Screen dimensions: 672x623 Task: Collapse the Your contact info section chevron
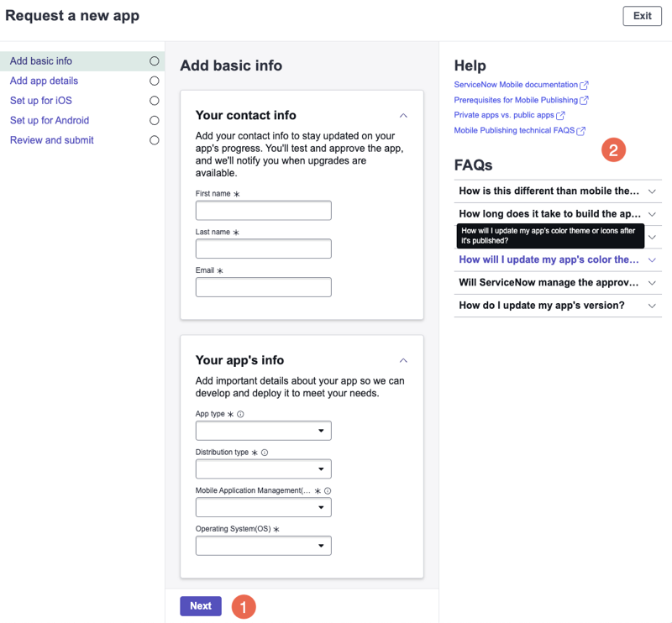(x=403, y=116)
